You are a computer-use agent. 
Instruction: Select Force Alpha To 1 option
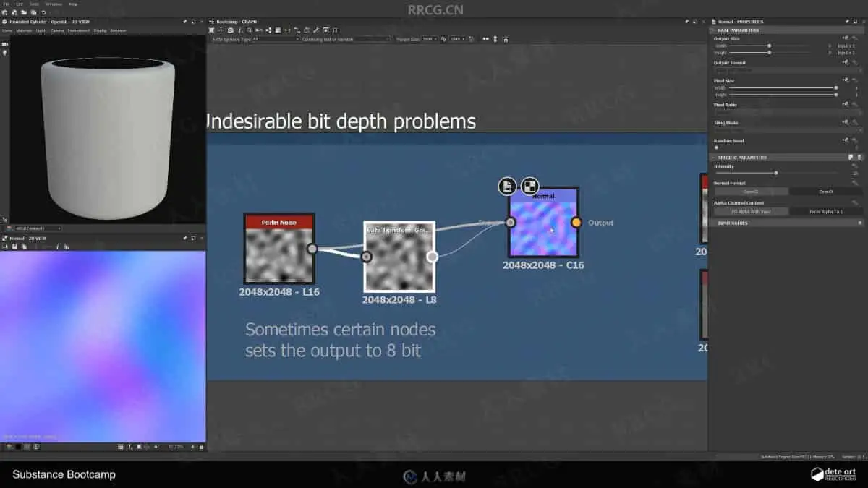point(826,212)
